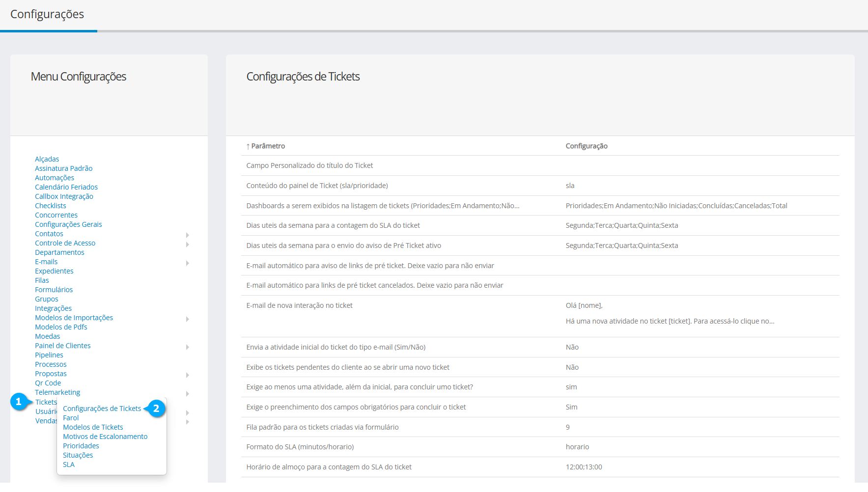Open the Pipelines settings link
The height and width of the screenshot is (492, 868).
pos(49,355)
